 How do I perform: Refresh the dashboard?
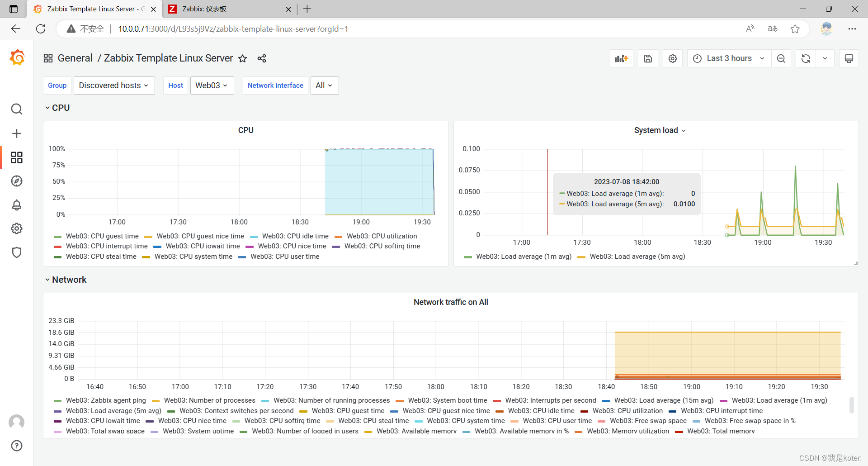click(806, 58)
